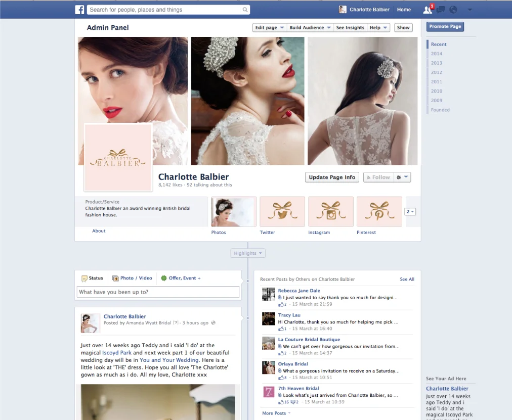The height and width of the screenshot is (420, 512).
Task: Jump to 2012 in the timeline
Action: coord(437,72)
